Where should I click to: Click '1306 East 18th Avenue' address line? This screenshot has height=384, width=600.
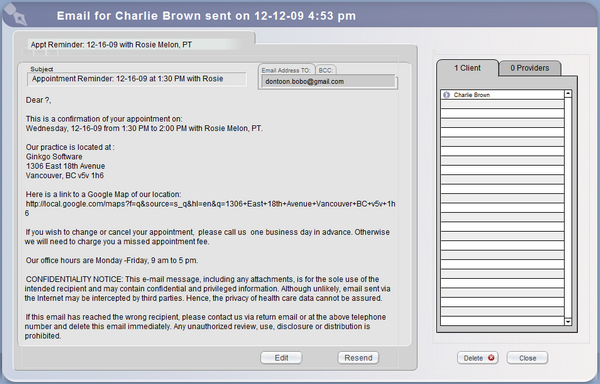click(x=65, y=166)
